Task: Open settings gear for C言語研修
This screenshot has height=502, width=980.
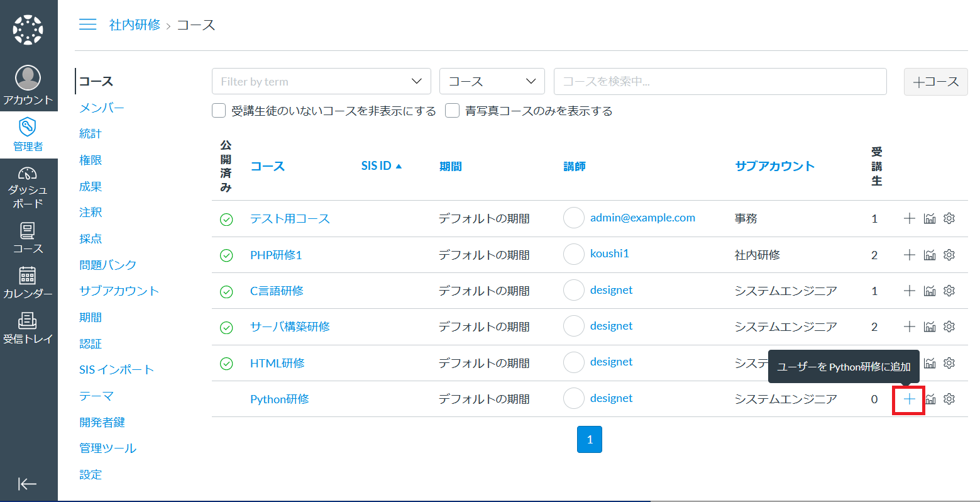Action: [949, 291]
